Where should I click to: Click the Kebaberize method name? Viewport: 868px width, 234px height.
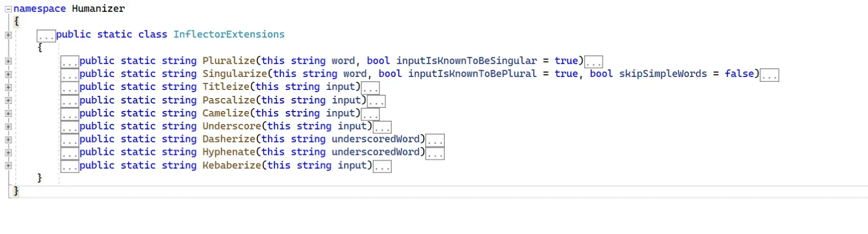[232, 165]
